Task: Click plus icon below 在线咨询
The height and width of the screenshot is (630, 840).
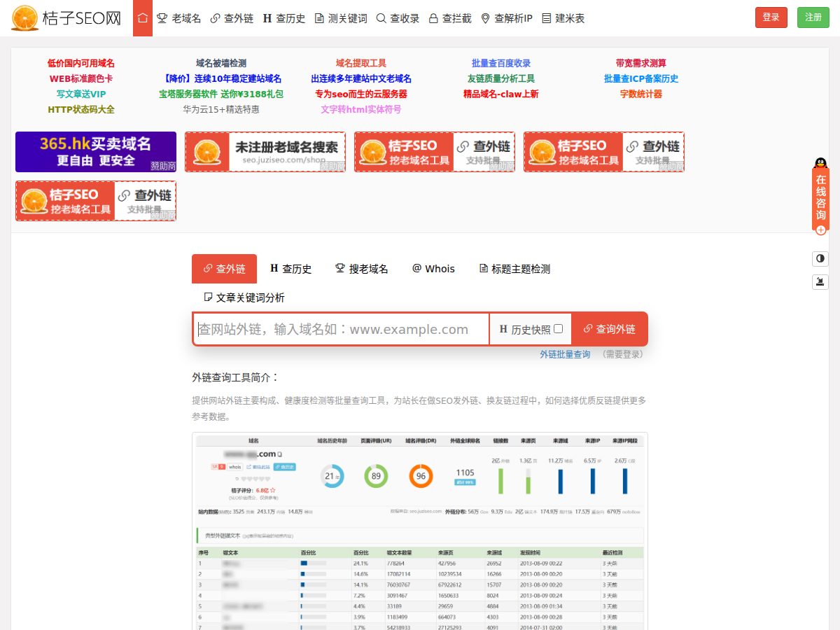Action: pyautogui.click(x=820, y=230)
